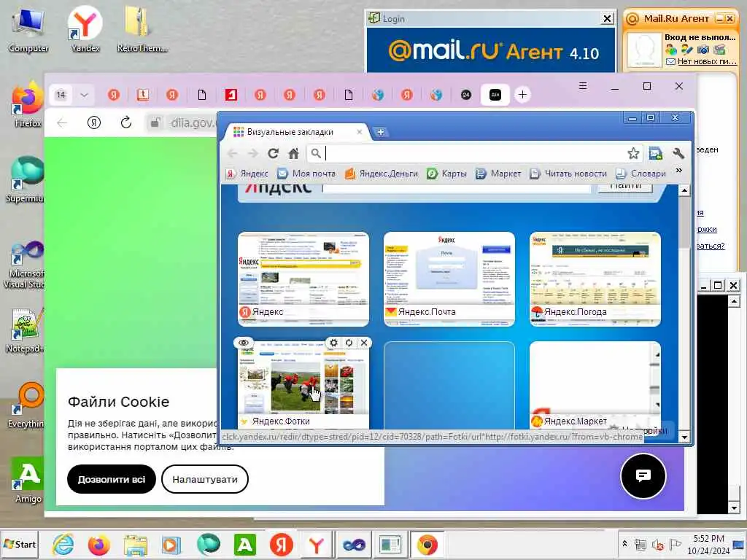The width and height of the screenshot is (747, 560).
Task: Reload the diia.gov page in Yandex browser
Action: point(125,122)
